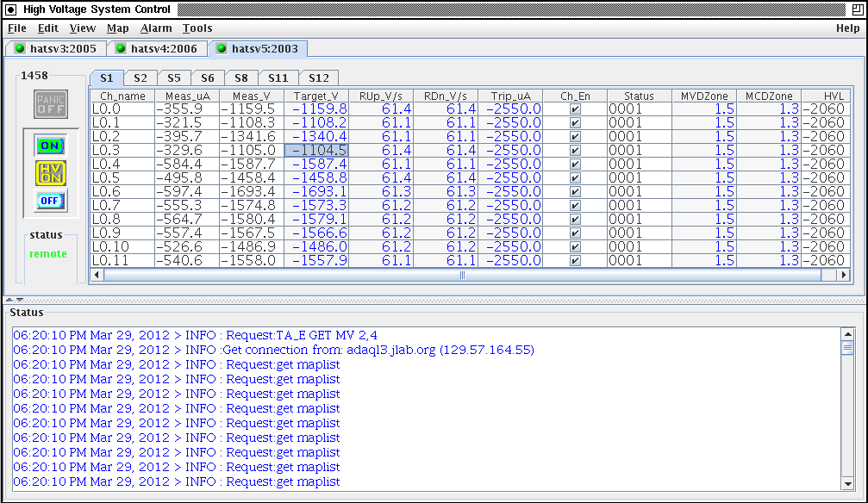Select slot tab S5

point(174,78)
